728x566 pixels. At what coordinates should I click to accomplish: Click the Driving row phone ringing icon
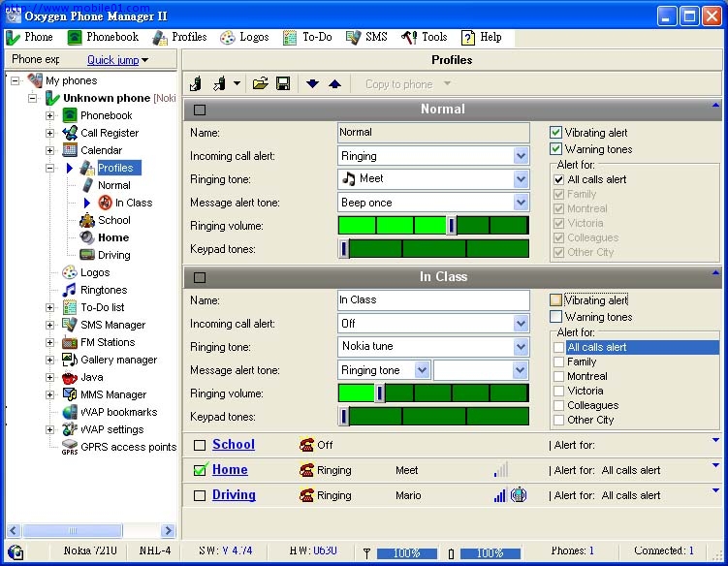click(x=306, y=495)
